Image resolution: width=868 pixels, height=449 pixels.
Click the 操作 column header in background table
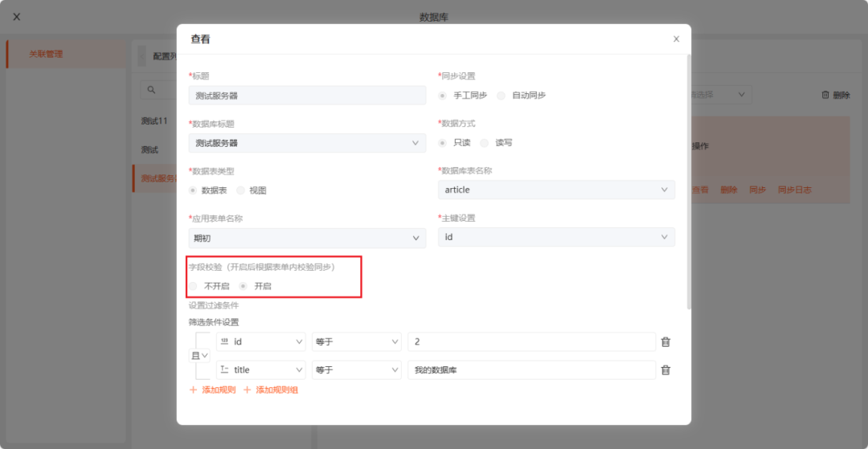700,146
